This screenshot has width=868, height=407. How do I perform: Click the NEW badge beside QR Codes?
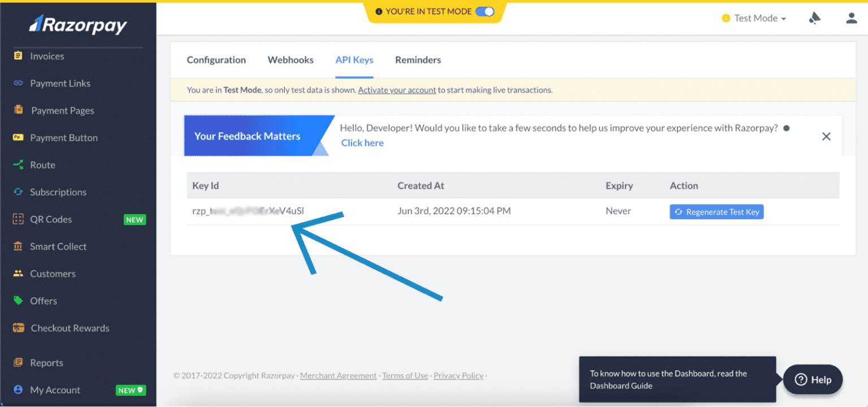(x=134, y=219)
